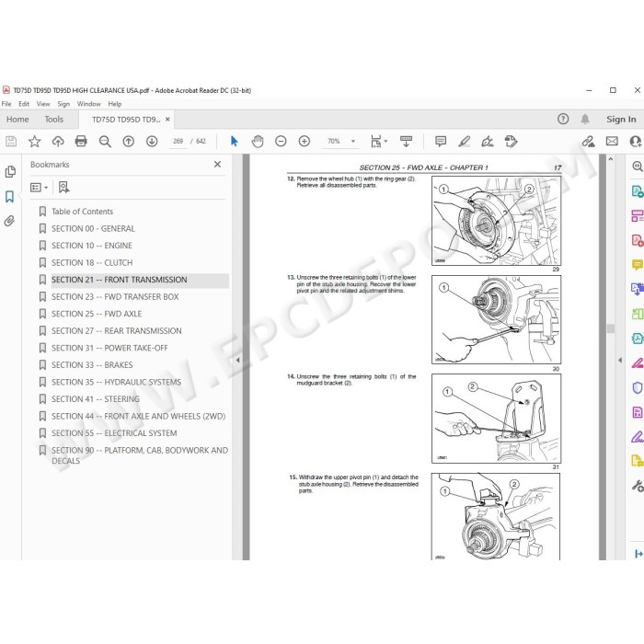Open SECTION 18 -- CLUTCH bookmark
Image resolution: width=644 pixels, height=644 pixels.
92,263
